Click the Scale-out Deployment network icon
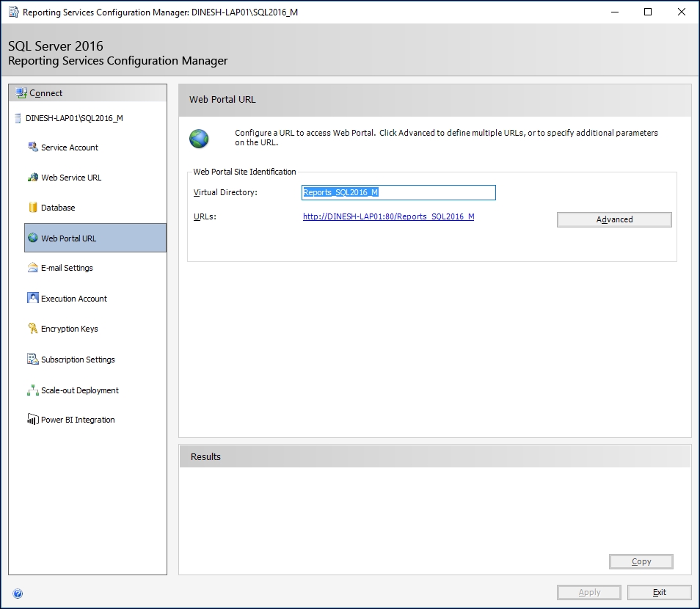The height and width of the screenshot is (609, 700). click(x=32, y=390)
